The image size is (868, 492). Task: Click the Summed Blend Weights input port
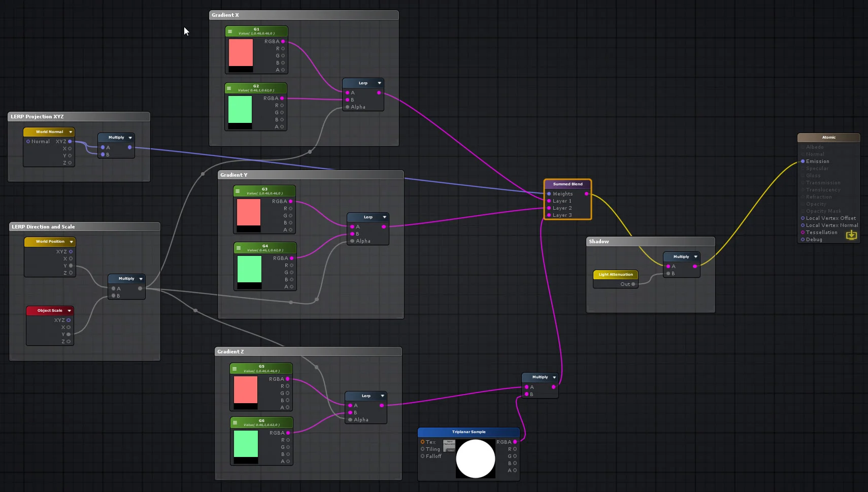tap(549, 194)
